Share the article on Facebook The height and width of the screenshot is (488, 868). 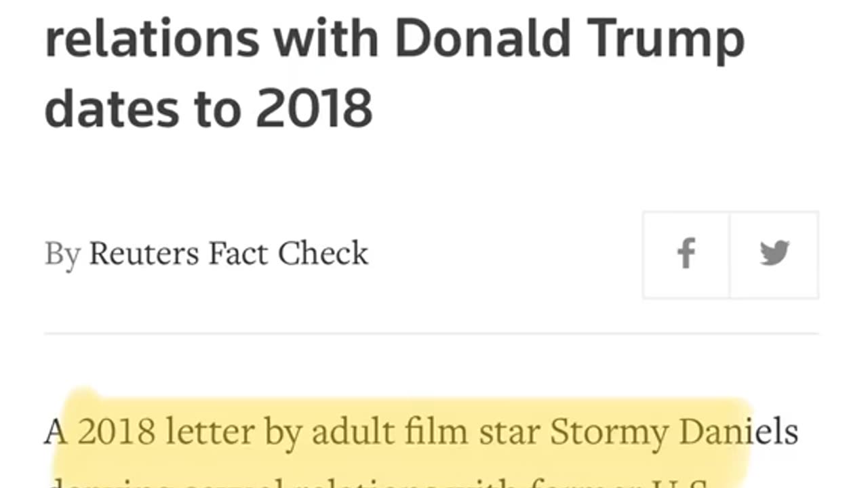click(686, 254)
